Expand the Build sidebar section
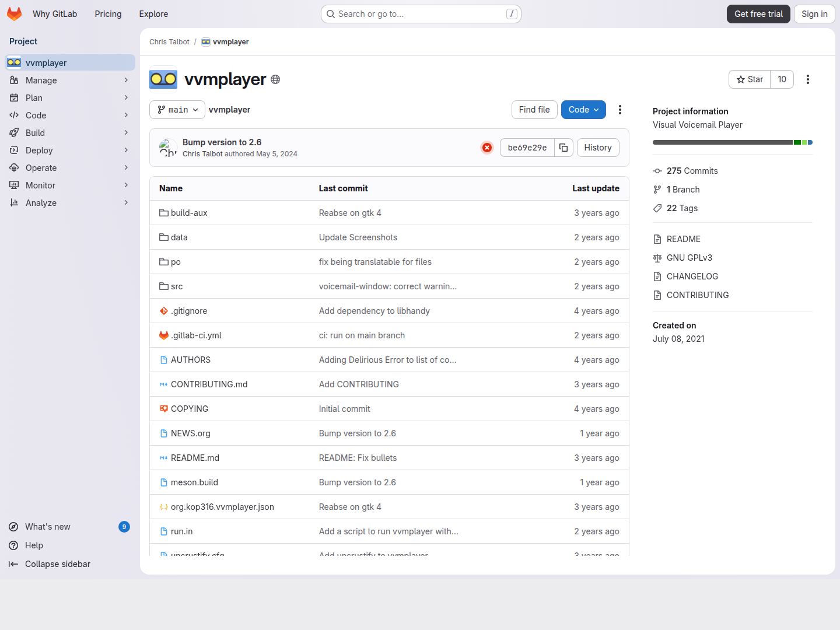 pos(70,133)
